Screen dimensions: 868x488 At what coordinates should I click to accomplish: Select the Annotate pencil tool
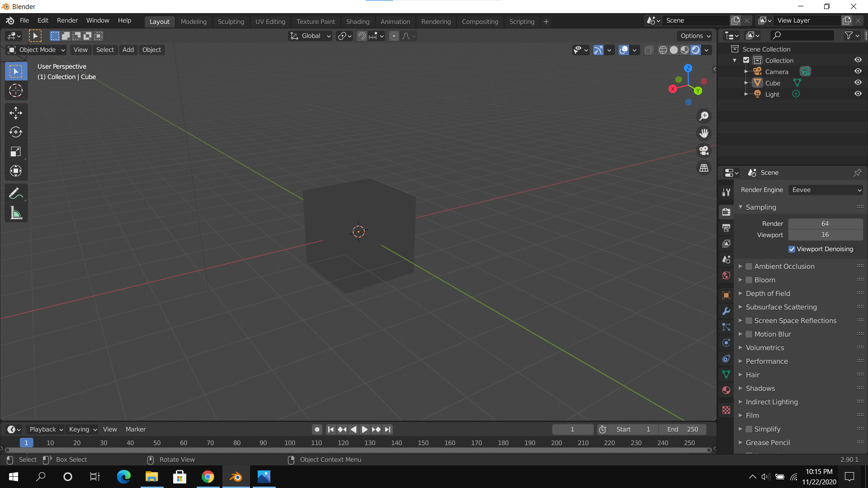tap(16, 193)
